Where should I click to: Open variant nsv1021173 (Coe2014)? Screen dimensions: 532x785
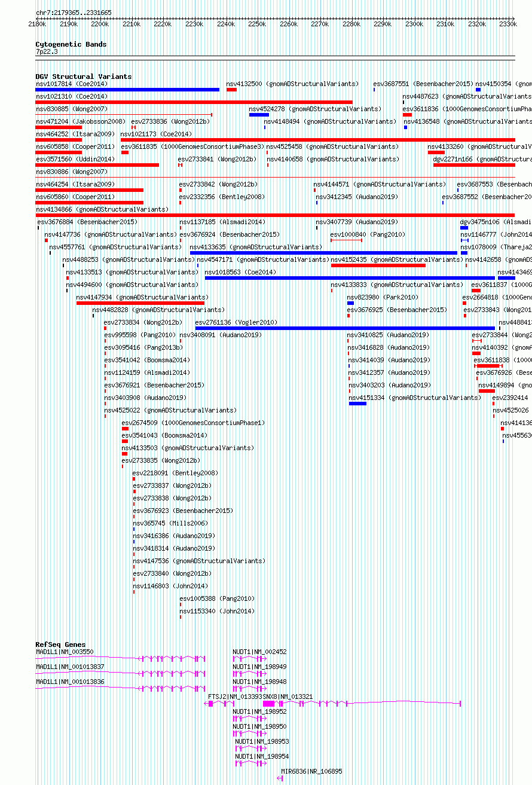(x=157, y=134)
